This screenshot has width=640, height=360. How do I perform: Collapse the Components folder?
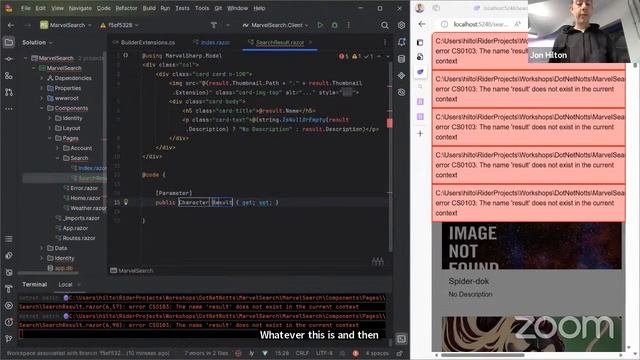pyautogui.click(x=42, y=108)
